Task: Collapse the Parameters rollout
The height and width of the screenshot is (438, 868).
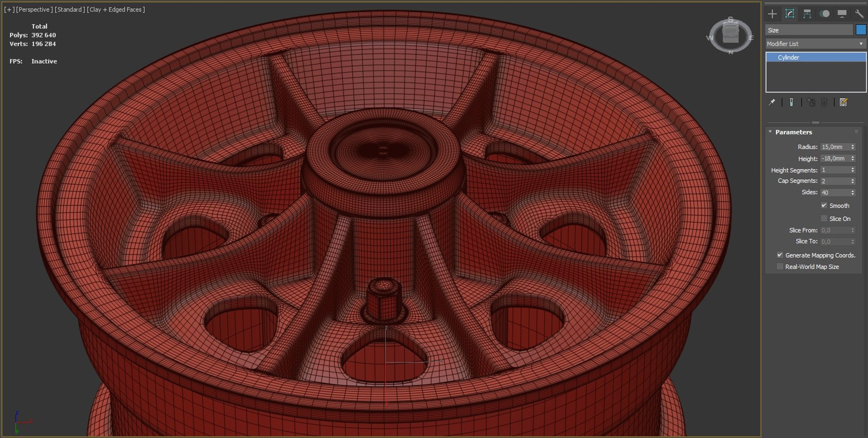Action: pos(770,132)
